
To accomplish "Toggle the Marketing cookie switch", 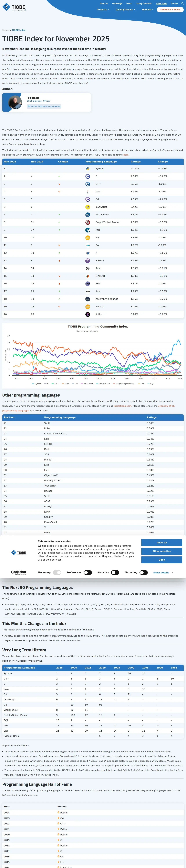I will click(x=143, y=572).
